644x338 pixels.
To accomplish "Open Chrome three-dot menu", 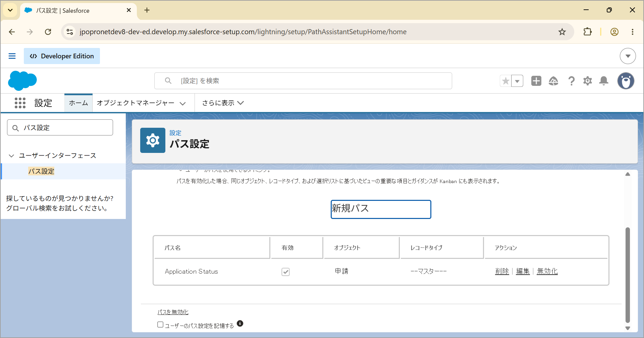I will 633,32.
